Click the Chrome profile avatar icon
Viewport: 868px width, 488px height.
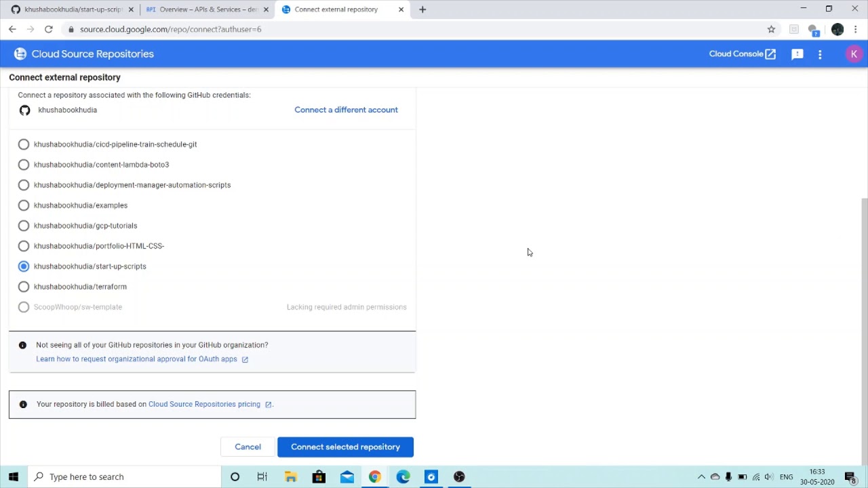[x=837, y=29]
